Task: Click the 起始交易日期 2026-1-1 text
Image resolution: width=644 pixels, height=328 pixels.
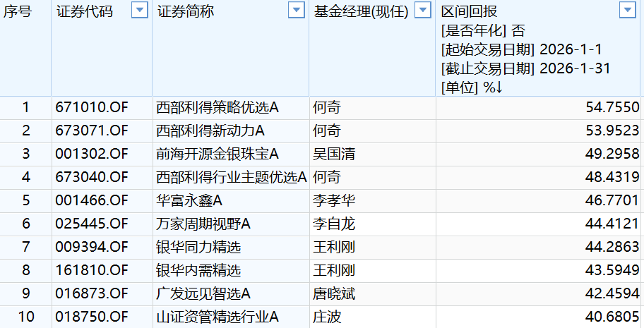Action: 522,49
